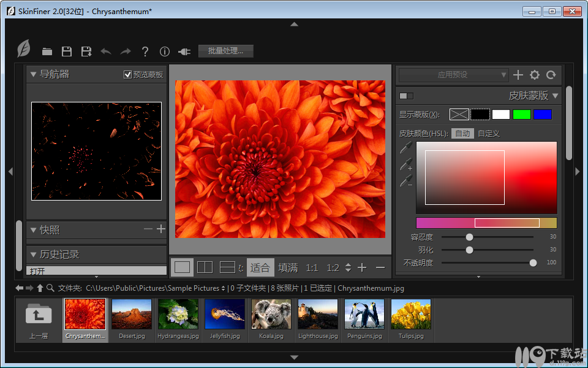Remove a snapshot with the minus icon

[x=148, y=229]
